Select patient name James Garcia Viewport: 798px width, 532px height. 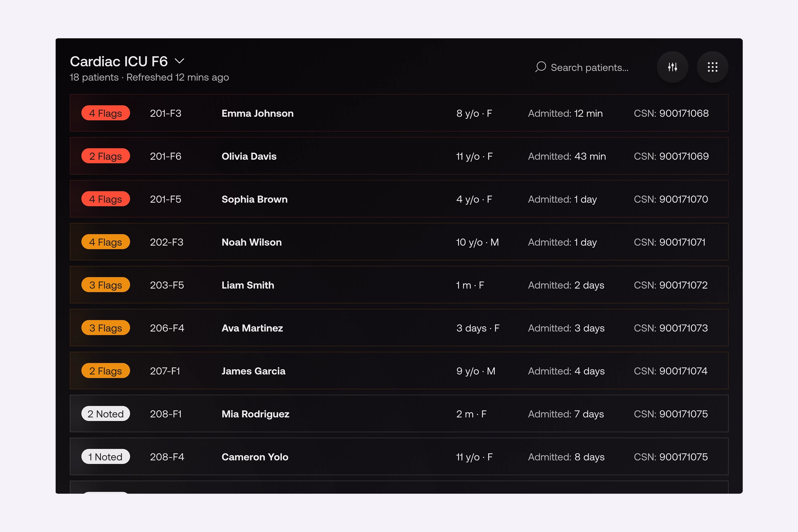click(x=253, y=371)
